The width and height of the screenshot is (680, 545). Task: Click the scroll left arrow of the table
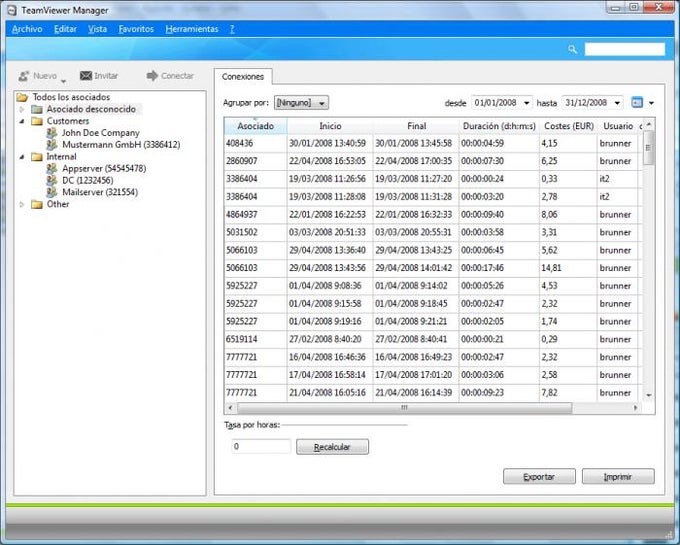(230, 408)
